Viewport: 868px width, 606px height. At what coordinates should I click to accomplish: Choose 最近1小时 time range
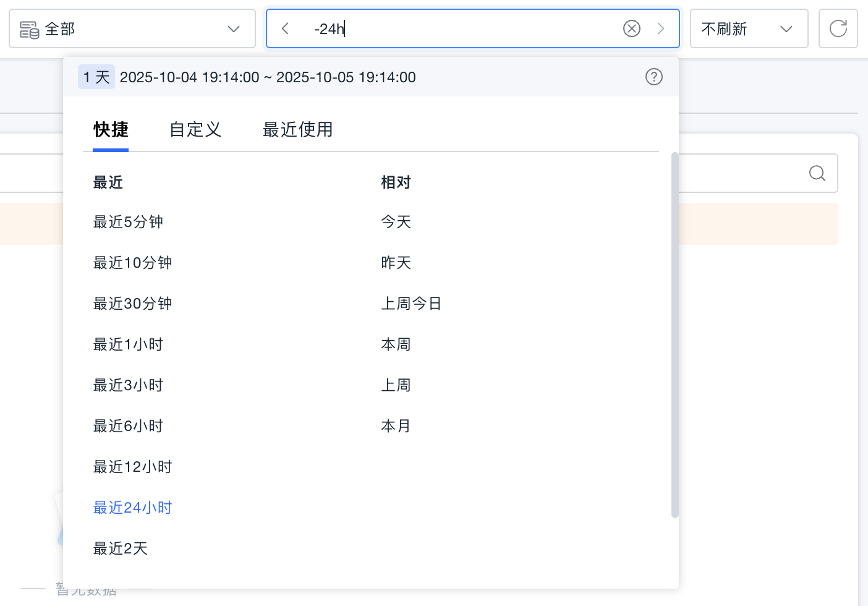pyautogui.click(x=128, y=344)
